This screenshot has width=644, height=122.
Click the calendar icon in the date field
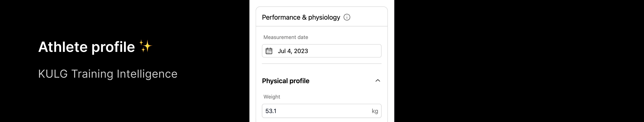click(269, 51)
